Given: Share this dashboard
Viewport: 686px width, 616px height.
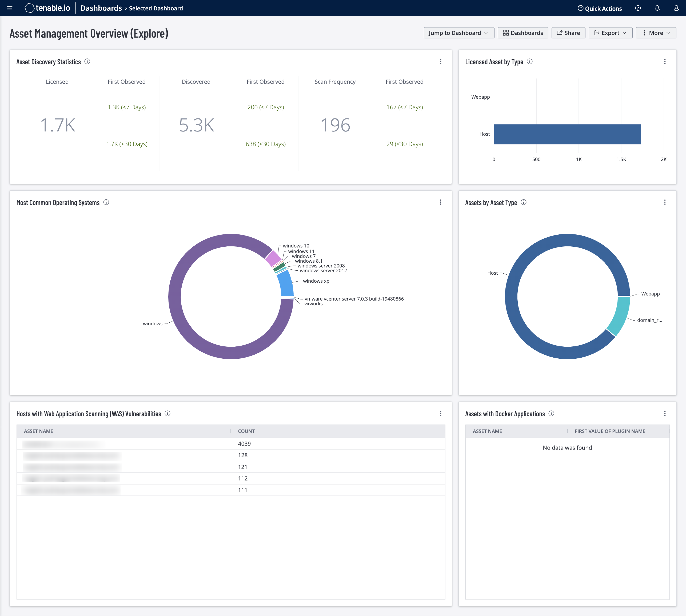Looking at the screenshot, I should pyautogui.click(x=568, y=33).
